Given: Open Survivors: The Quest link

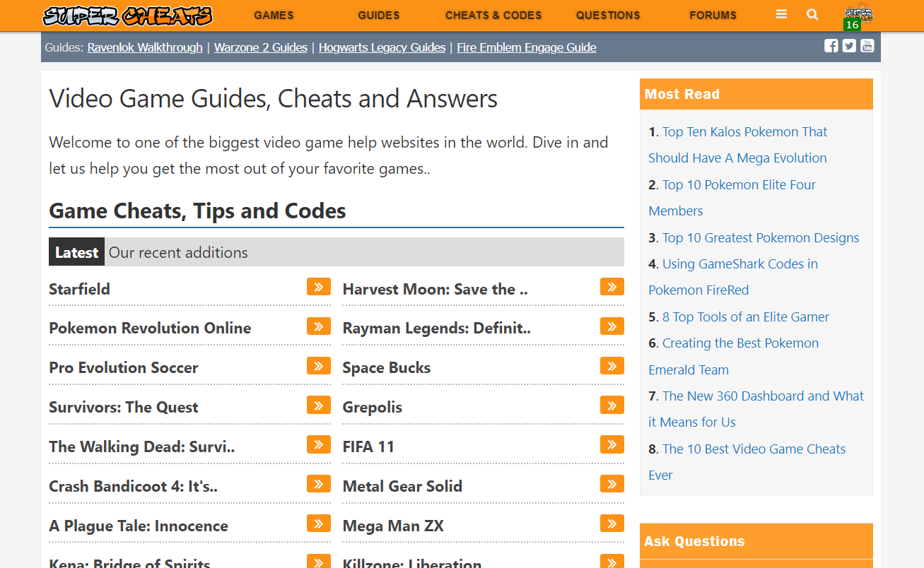Looking at the screenshot, I should point(124,408).
